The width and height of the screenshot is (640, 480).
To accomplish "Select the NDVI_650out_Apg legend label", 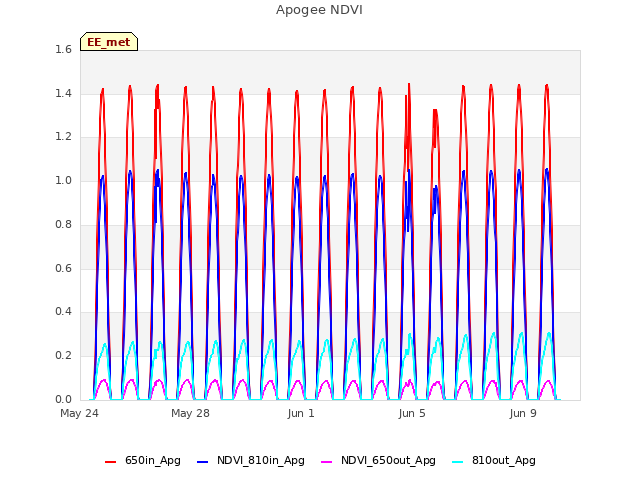I will [x=388, y=460].
